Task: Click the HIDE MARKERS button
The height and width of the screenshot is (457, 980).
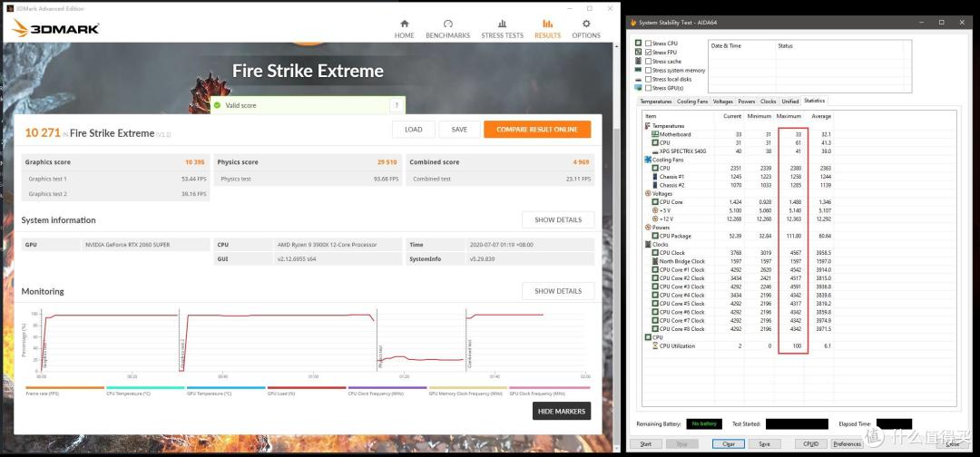Action: click(x=562, y=411)
